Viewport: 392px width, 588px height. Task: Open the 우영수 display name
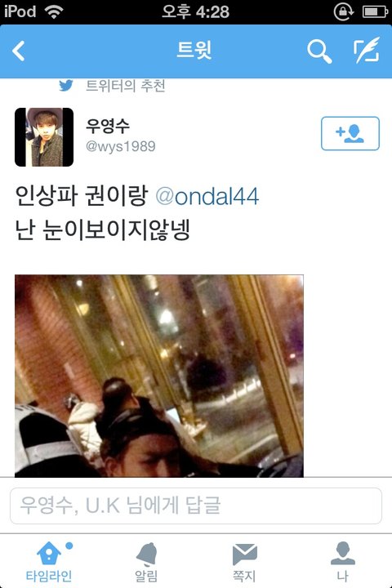coord(108,126)
